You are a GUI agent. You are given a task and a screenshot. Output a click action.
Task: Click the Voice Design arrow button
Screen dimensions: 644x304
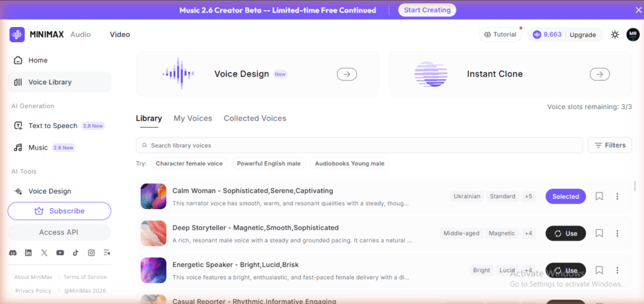(x=347, y=74)
